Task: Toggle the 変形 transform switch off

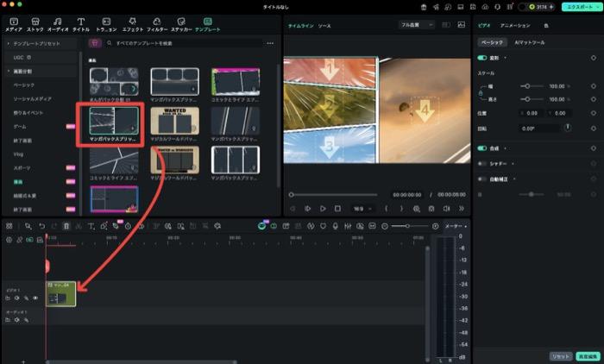Action: [x=481, y=58]
